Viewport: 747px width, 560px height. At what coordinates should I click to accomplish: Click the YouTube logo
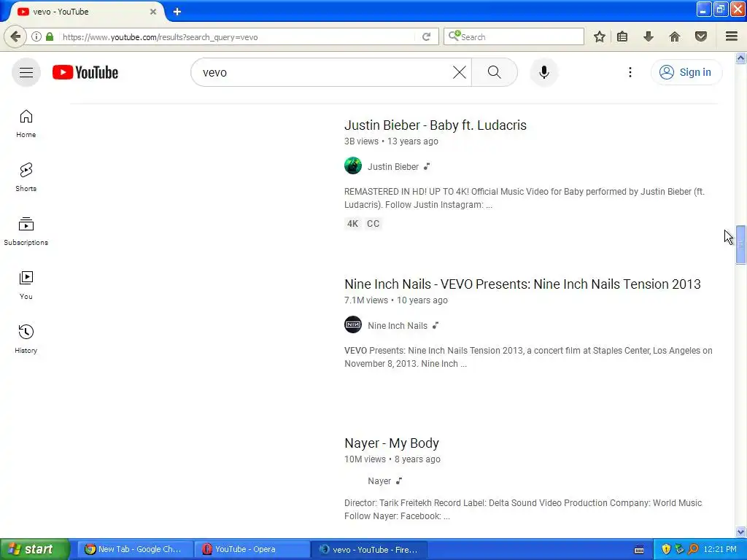[x=85, y=72]
